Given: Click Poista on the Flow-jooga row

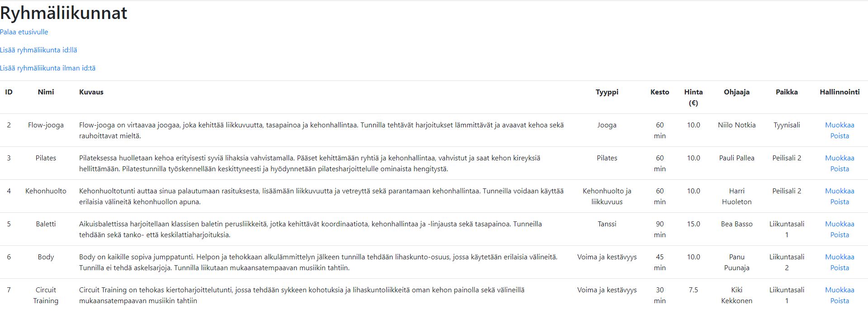Looking at the screenshot, I should 840,135.
